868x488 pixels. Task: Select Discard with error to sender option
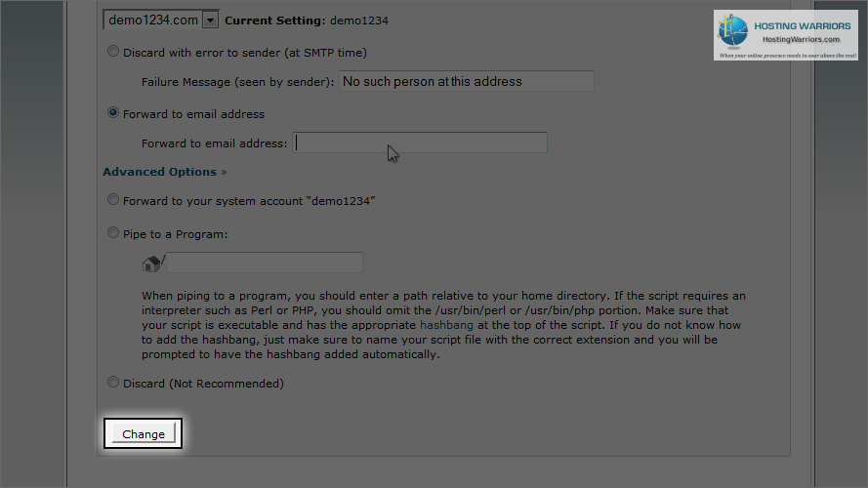coord(113,52)
